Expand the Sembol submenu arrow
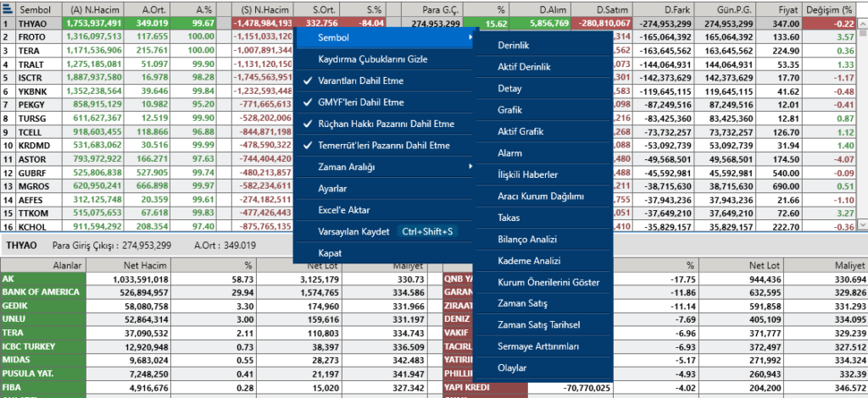This screenshot has width=868, height=398. (x=470, y=38)
